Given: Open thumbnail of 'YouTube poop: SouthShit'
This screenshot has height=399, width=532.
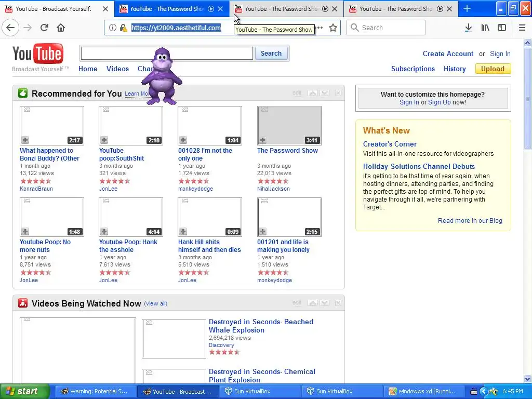Looking at the screenshot, I should (131, 126).
